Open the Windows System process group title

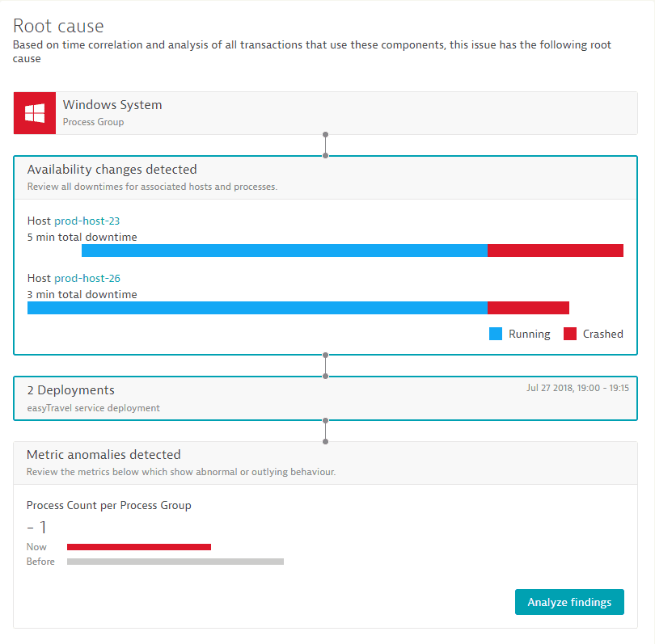click(112, 105)
